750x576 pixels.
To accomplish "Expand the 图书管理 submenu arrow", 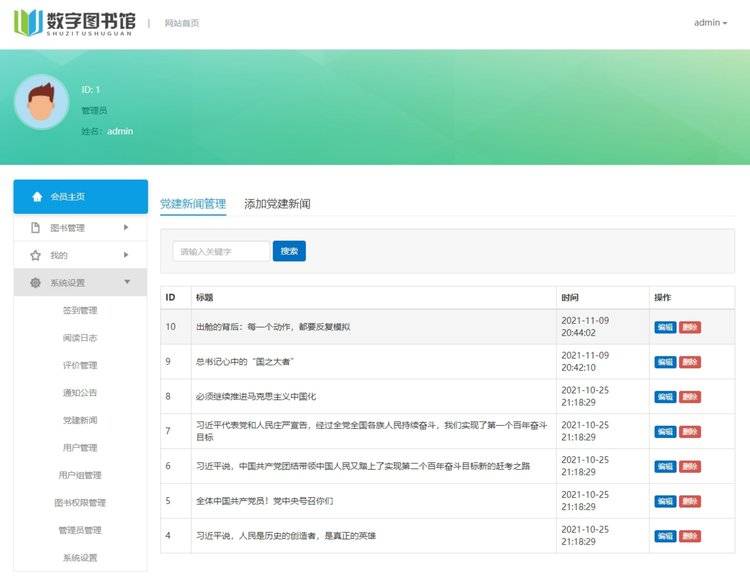I will coord(126,228).
